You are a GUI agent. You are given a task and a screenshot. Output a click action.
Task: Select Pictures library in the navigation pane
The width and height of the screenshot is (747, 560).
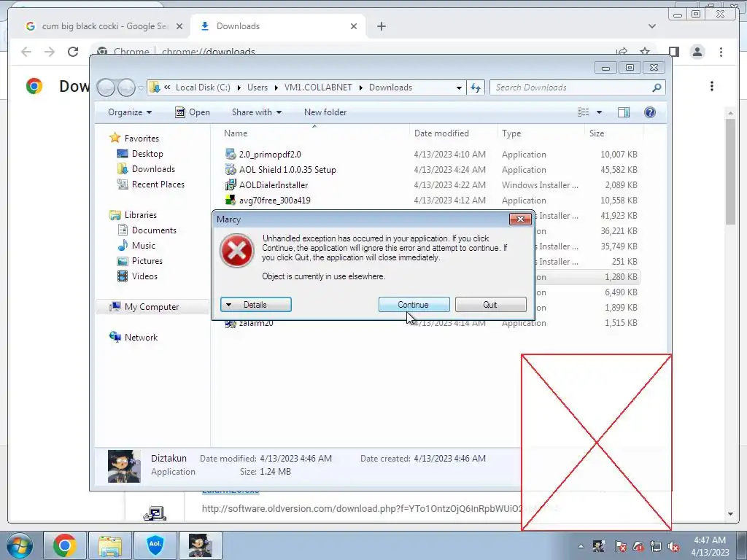(x=147, y=261)
